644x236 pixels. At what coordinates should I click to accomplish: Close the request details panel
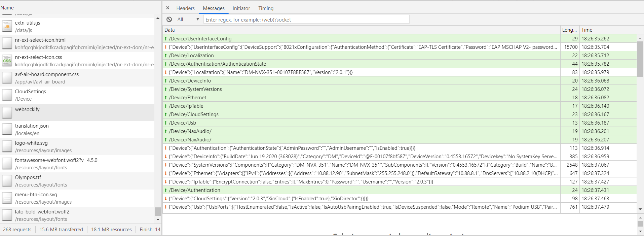pos(168,8)
